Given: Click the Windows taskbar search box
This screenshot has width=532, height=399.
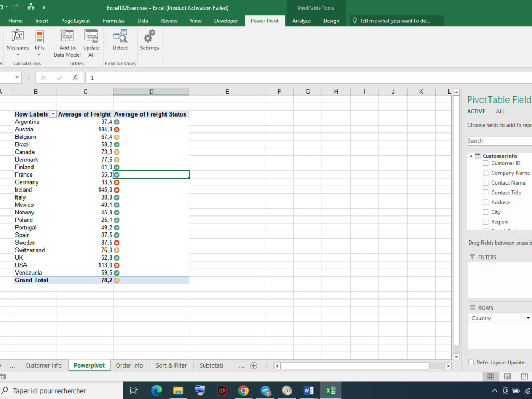Looking at the screenshot, I should (x=61, y=390).
